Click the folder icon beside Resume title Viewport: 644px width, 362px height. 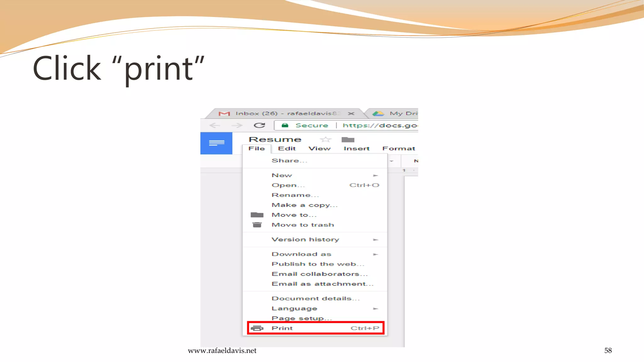point(348,140)
